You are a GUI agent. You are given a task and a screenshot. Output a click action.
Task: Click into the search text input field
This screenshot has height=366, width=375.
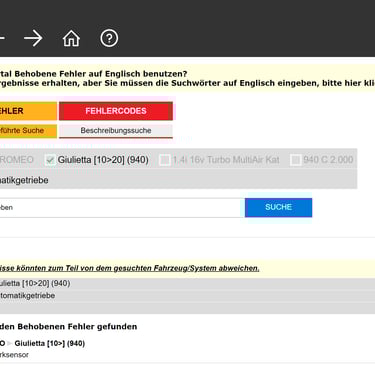pos(122,208)
